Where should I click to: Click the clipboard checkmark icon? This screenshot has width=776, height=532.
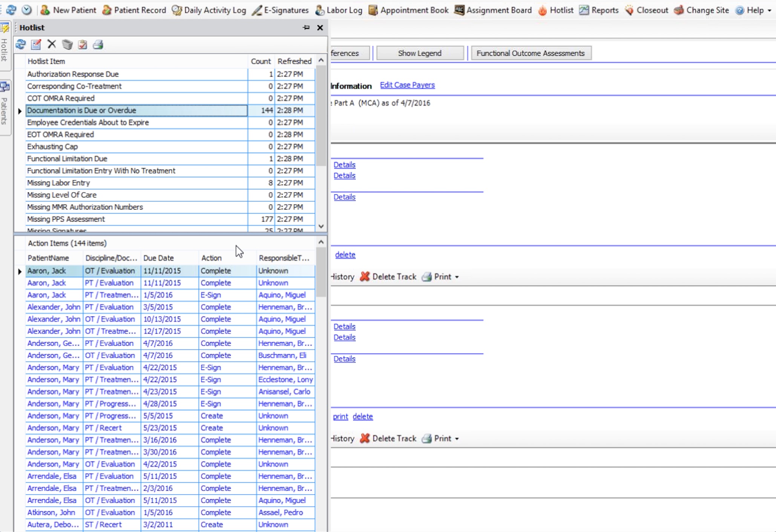pos(83,44)
